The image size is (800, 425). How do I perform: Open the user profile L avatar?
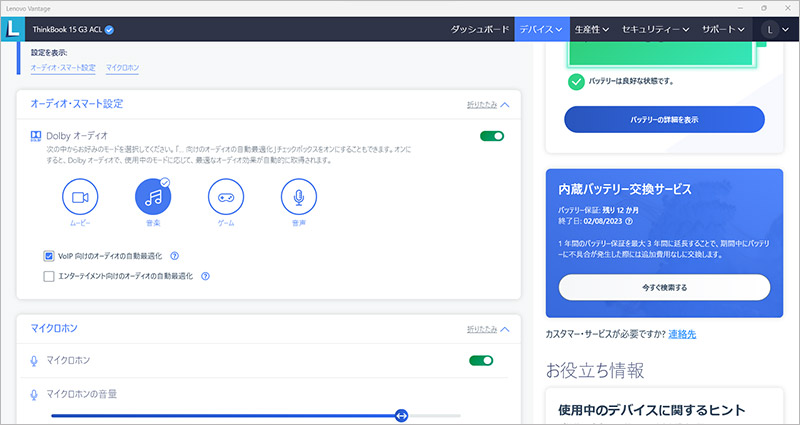(771, 30)
